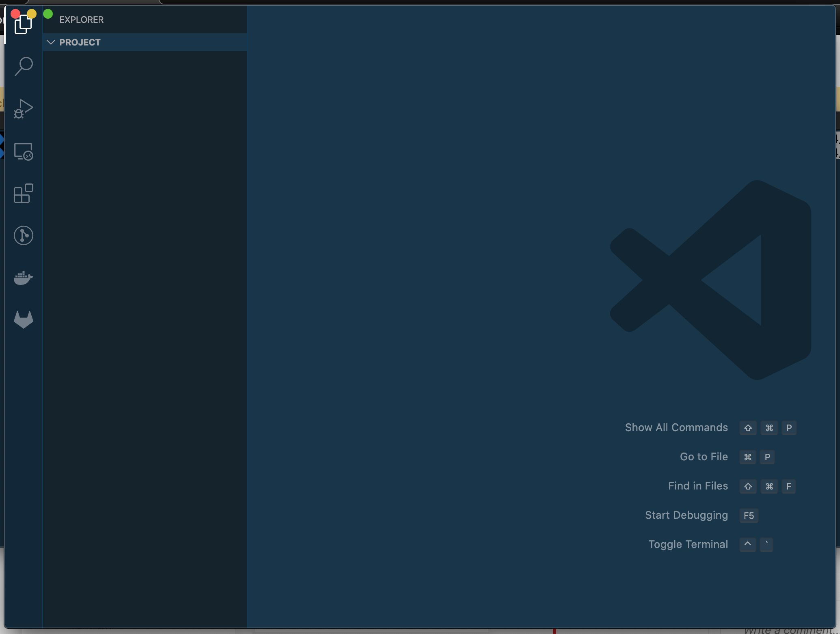
Task: Open Remote Explorer view
Action: [24, 151]
